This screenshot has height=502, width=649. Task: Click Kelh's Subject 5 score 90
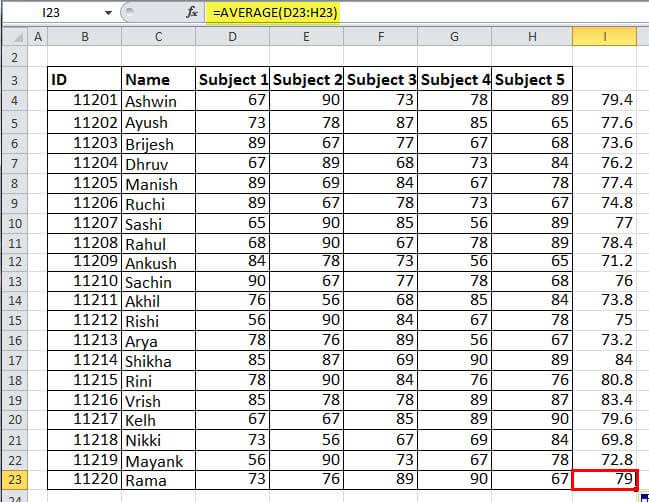[532, 420]
